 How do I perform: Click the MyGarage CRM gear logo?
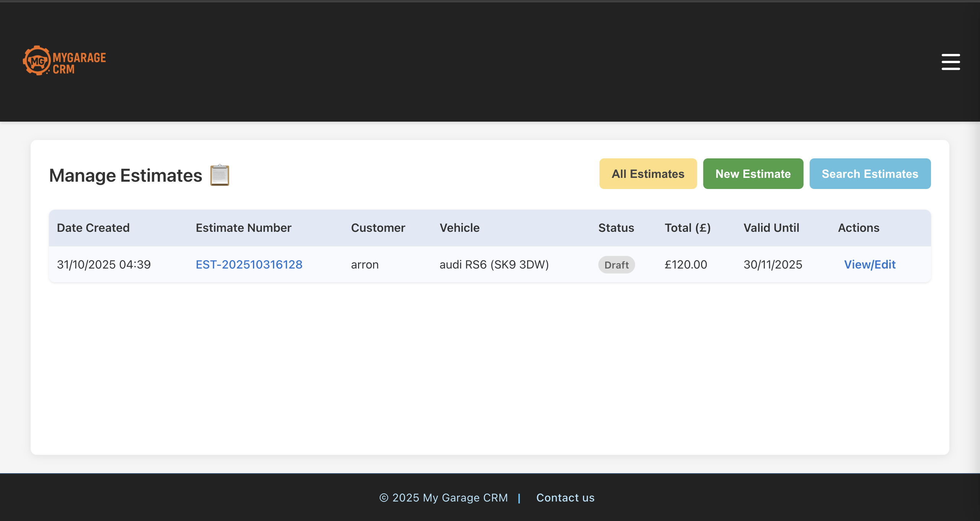click(37, 60)
